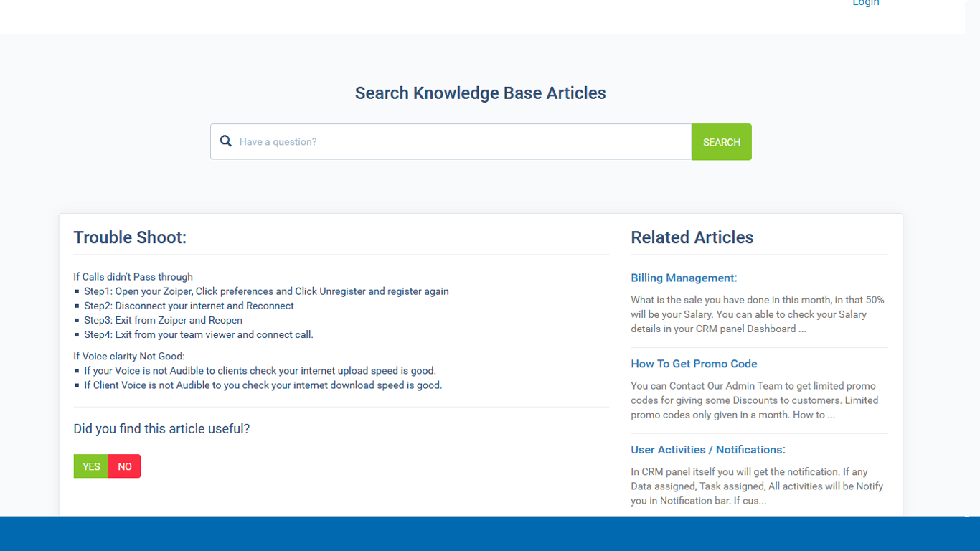This screenshot has width=980, height=551.
Task: Focus the "Have a question?" search field
Action: (459, 142)
